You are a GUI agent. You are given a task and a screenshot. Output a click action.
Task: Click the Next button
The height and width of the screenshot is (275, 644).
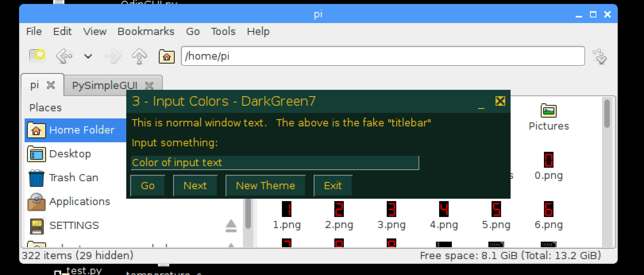[195, 186]
